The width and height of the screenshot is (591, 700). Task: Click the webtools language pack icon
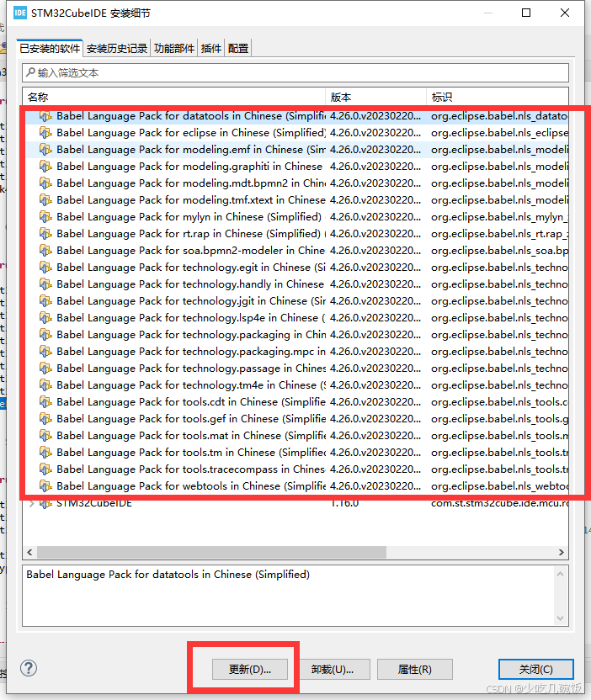click(45, 485)
